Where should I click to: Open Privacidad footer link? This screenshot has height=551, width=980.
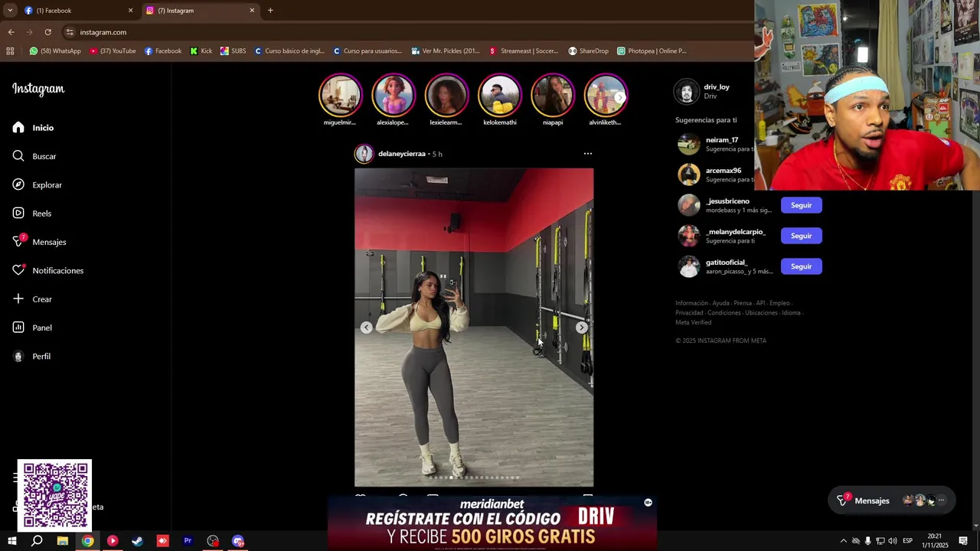tap(689, 313)
